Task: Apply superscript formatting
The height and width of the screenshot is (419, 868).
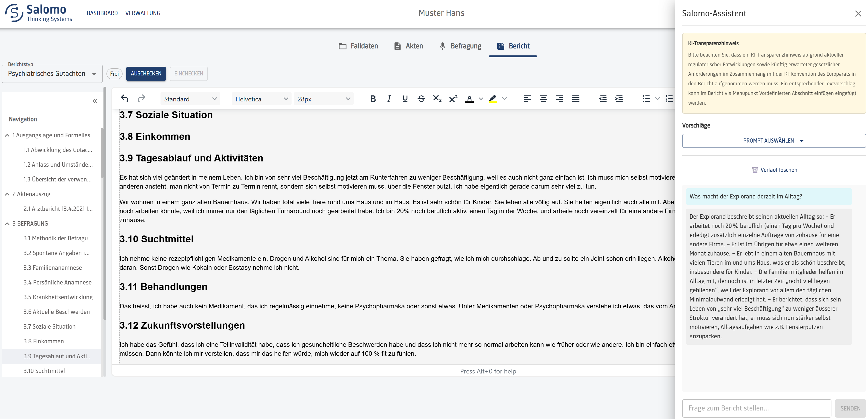Action: [x=453, y=99]
